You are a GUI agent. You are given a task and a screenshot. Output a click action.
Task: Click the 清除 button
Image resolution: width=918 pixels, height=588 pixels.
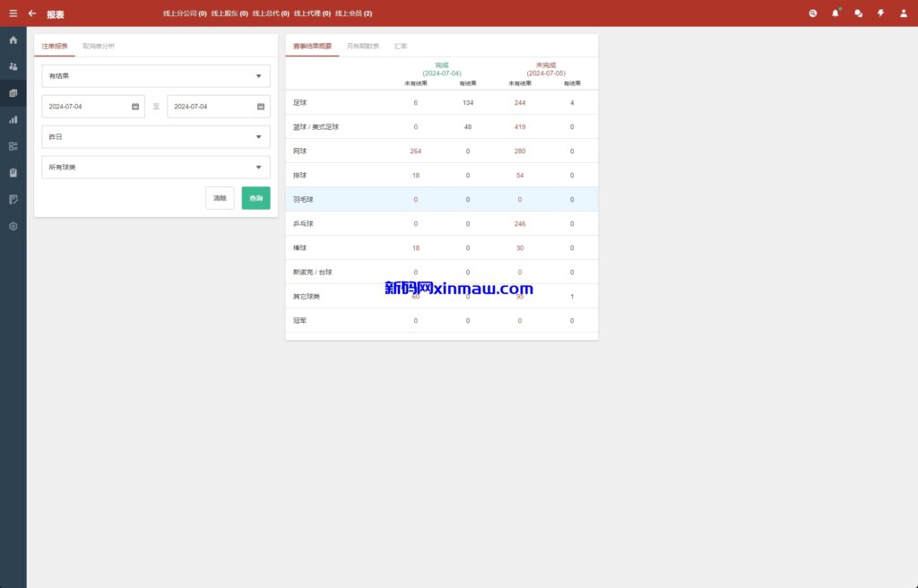(220, 198)
